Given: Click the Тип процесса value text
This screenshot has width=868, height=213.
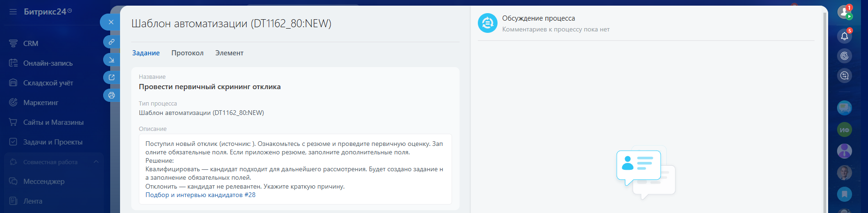Looking at the screenshot, I should point(201,113).
